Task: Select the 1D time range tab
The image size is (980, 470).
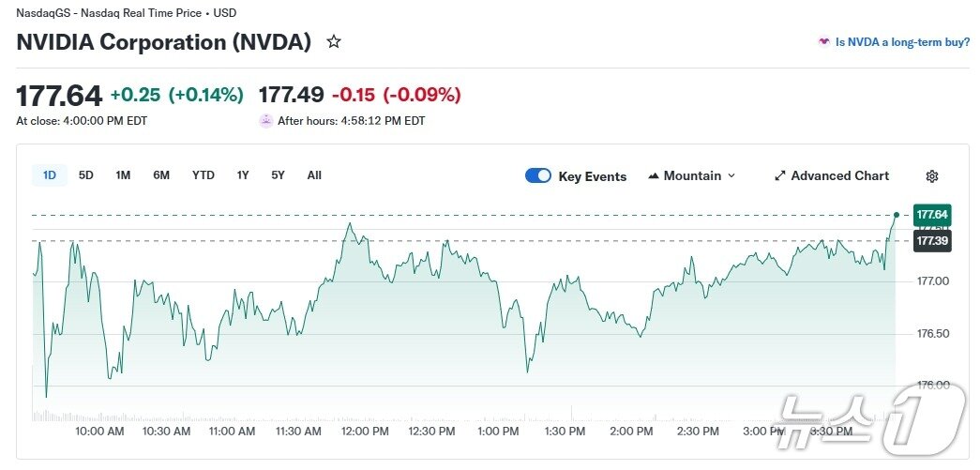Action: coord(50,175)
